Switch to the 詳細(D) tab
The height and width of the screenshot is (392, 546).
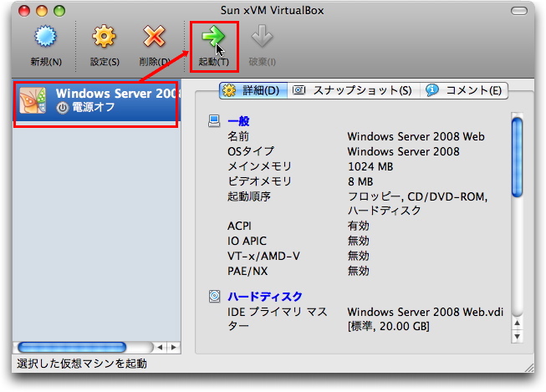pos(253,90)
